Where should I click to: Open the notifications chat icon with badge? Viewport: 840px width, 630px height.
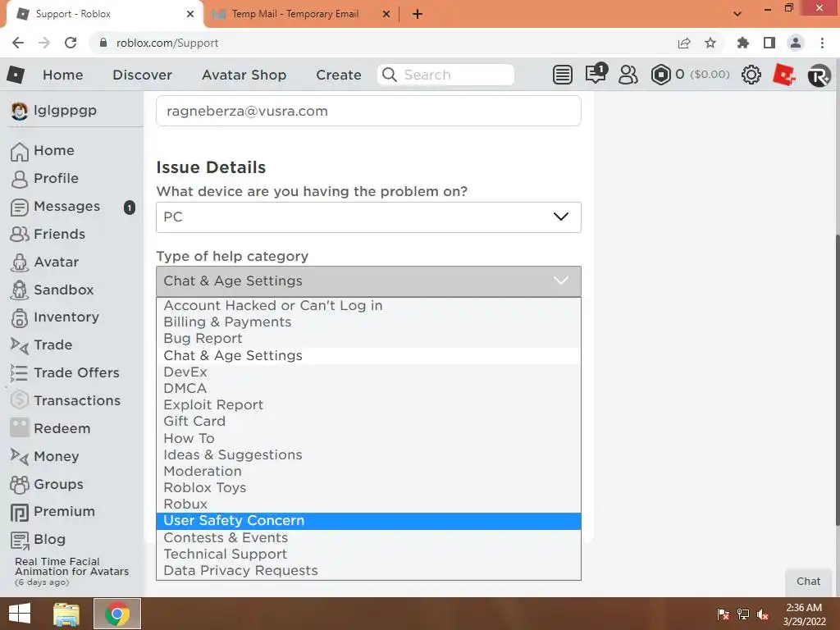[x=596, y=73]
